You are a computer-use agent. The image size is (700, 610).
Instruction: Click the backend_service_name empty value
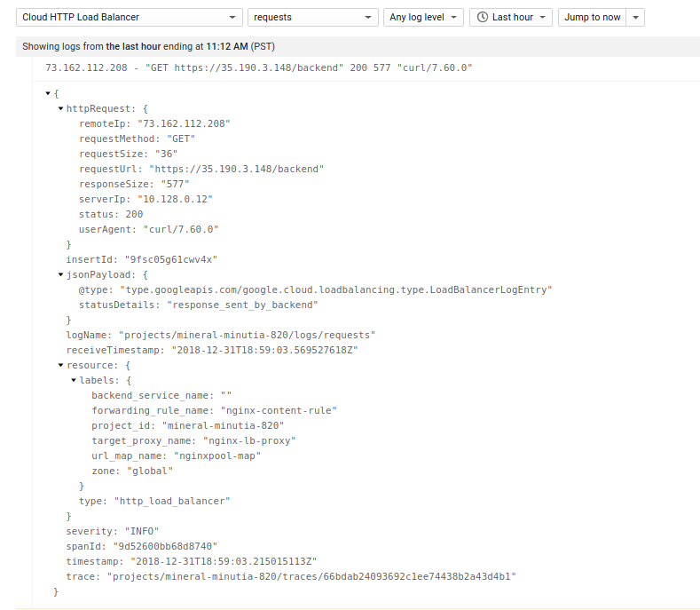coord(226,395)
